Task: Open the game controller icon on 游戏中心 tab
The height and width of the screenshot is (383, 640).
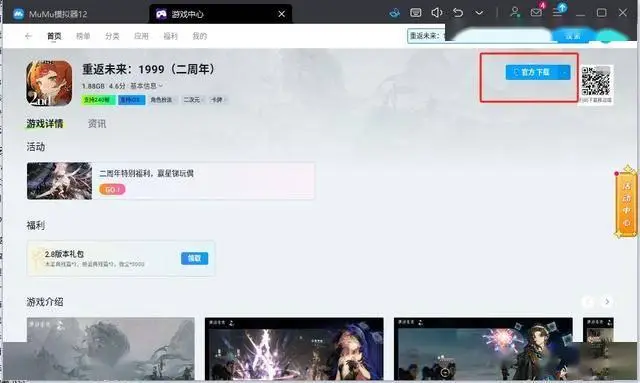Action: tap(161, 14)
